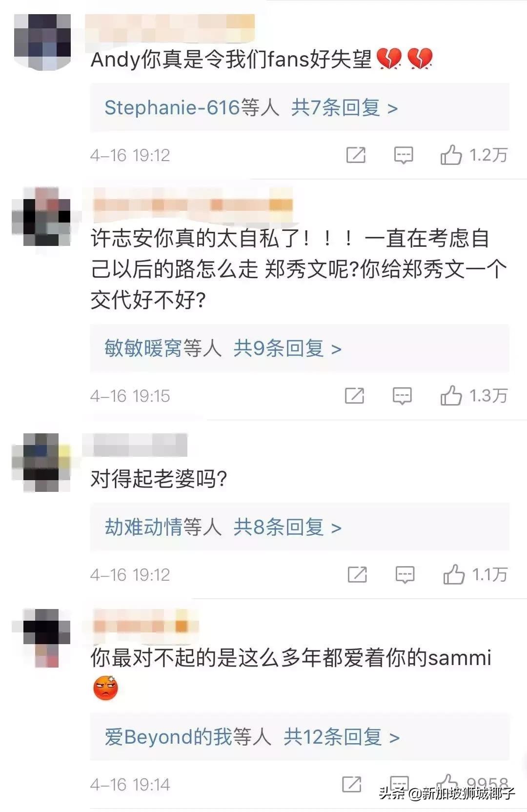
Task: Like the comment with 1.3万 likes
Action: pyautogui.click(x=451, y=395)
